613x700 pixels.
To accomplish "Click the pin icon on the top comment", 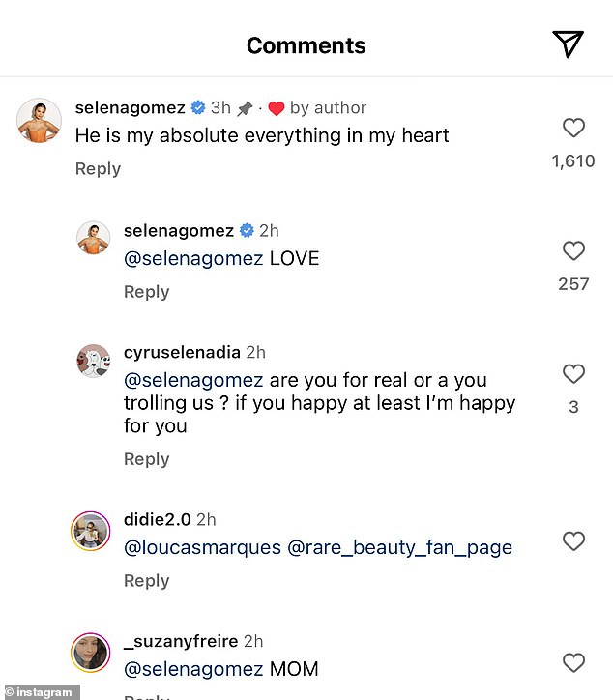I will pyautogui.click(x=248, y=108).
